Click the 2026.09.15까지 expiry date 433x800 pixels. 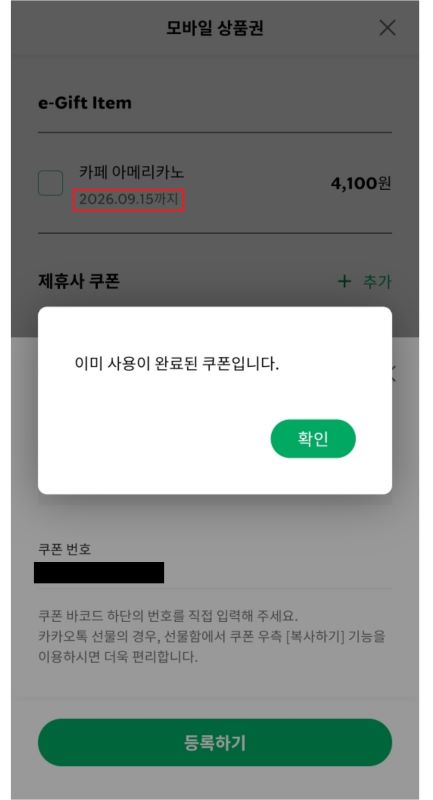(129, 200)
